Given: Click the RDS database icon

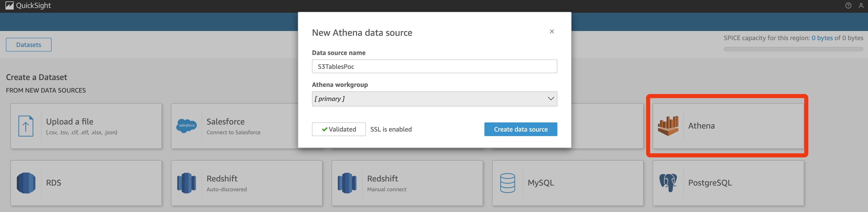Looking at the screenshot, I should point(26,183).
